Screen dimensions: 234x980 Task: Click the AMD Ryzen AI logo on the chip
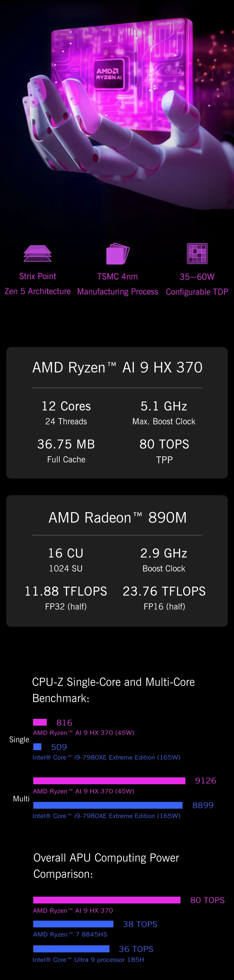point(109,74)
